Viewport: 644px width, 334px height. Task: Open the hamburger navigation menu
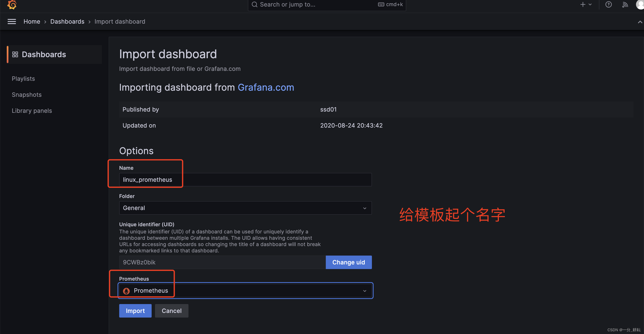tap(12, 22)
